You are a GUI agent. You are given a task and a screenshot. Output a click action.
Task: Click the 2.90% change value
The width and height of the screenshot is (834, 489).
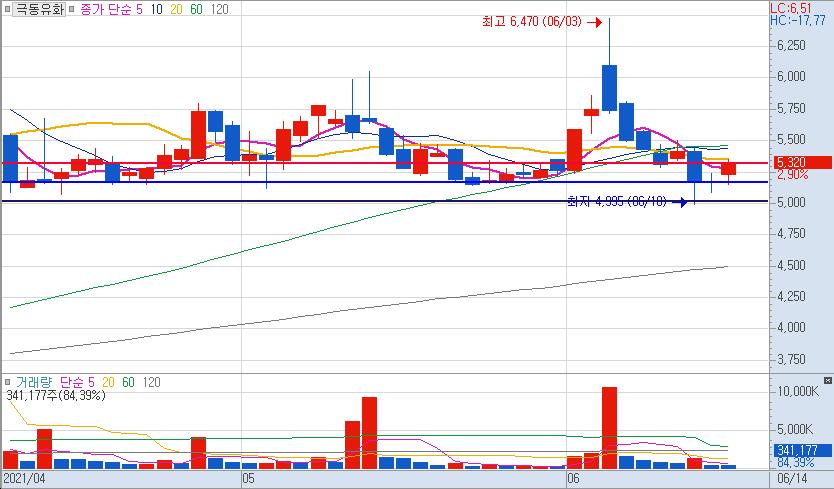point(793,175)
